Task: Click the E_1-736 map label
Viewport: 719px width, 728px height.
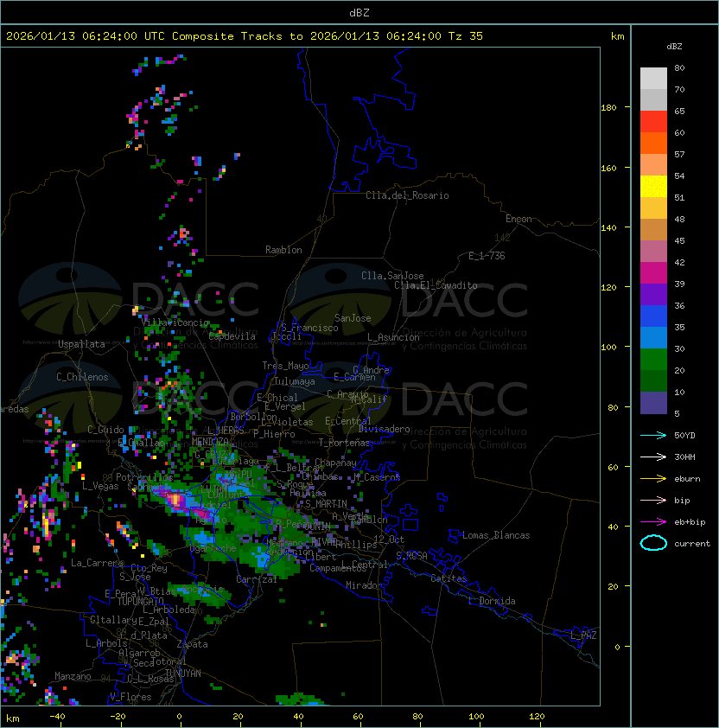Action: pos(487,256)
